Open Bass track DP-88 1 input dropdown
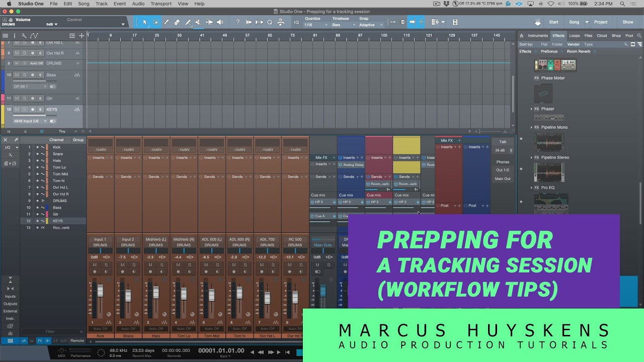Screen dimensions: 644x362 [x=31, y=86]
